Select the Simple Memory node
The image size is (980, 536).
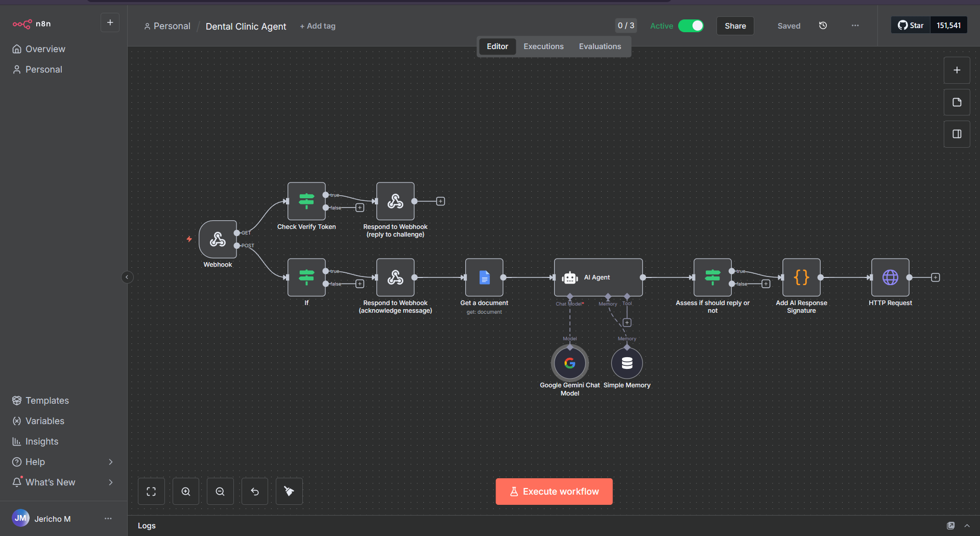click(627, 363)
